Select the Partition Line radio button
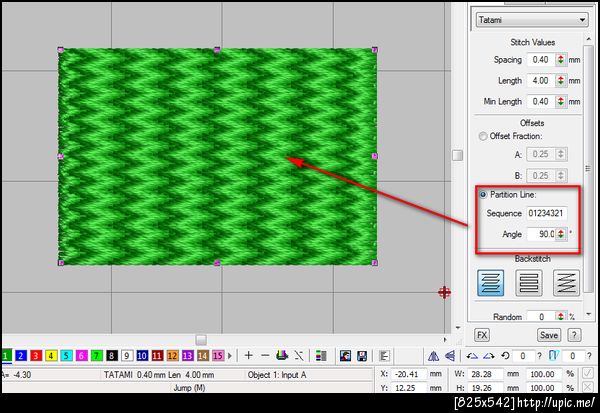This screenshot has width=600, height=413. [483, 194]
